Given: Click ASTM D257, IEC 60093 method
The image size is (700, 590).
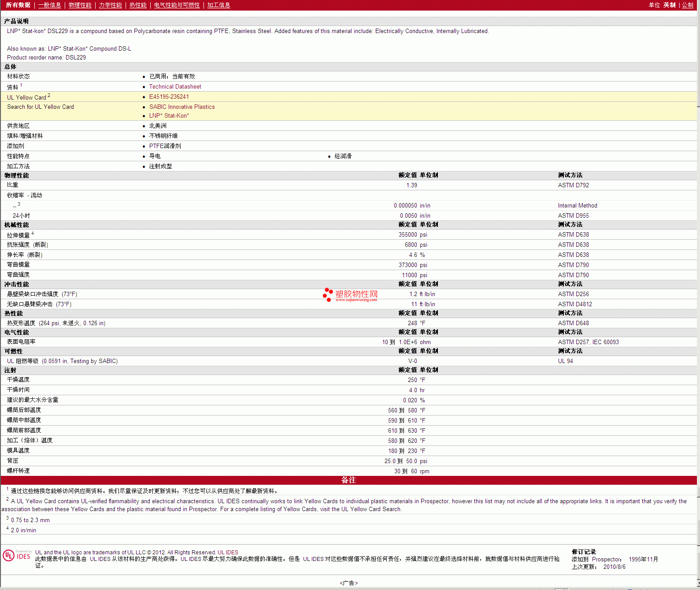Looking at the screenshot, I should tap(588, 342).
